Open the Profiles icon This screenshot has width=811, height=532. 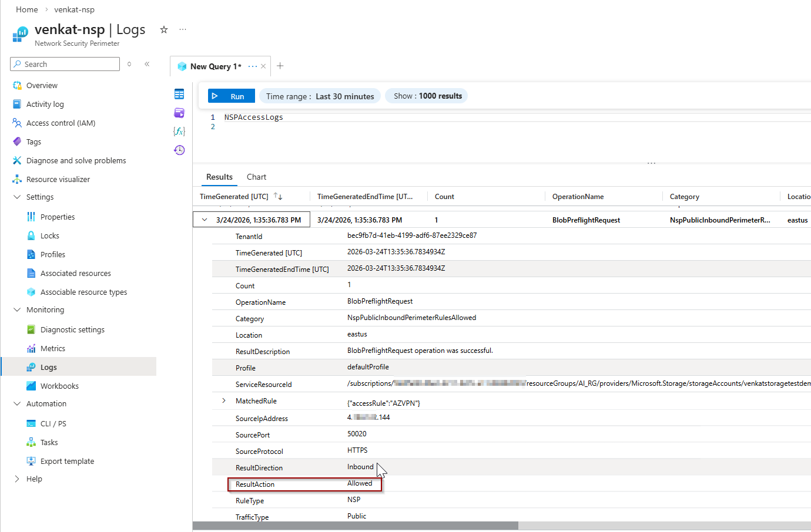[x=31, y=255]
